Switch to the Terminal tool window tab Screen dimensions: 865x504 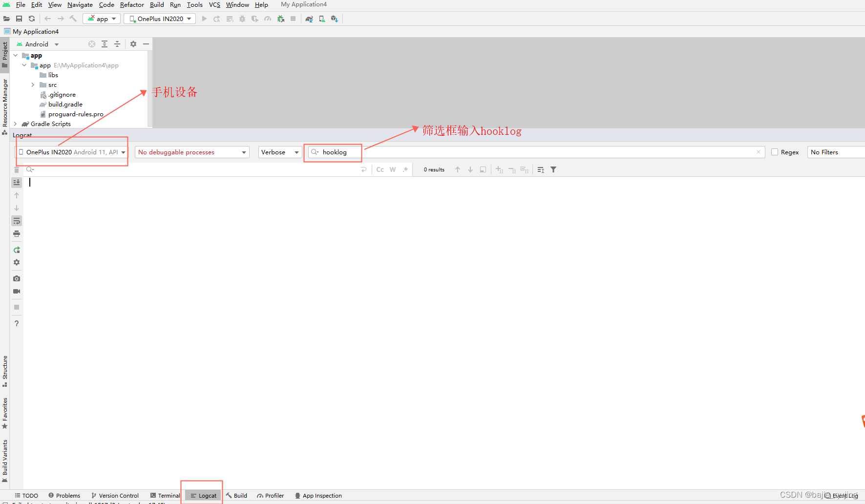click(165, 496)
